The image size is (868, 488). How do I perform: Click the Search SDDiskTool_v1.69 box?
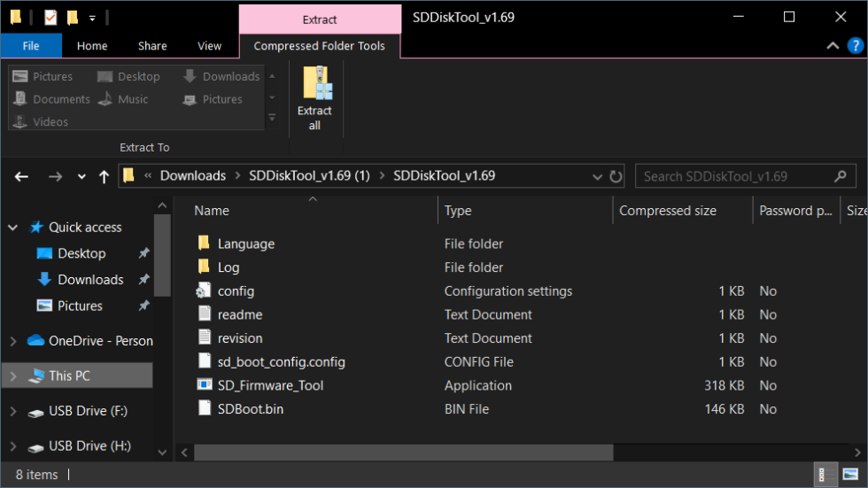coord(735,176)
